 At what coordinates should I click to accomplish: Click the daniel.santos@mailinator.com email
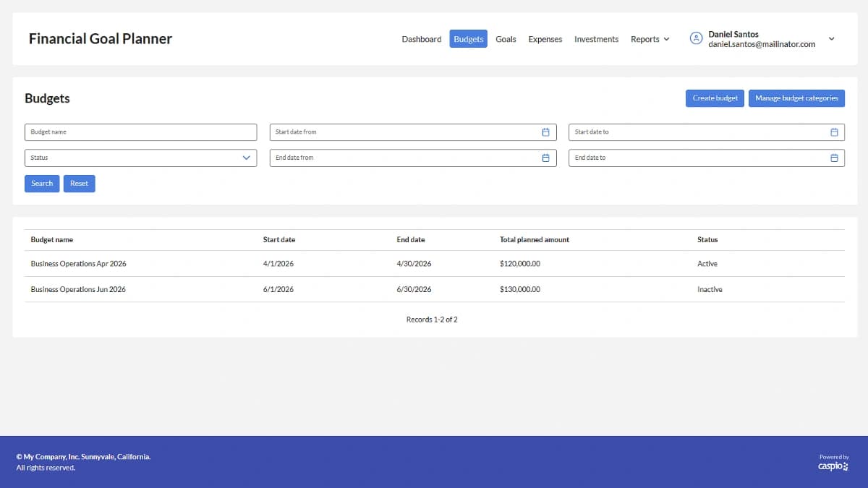[762, 44]
